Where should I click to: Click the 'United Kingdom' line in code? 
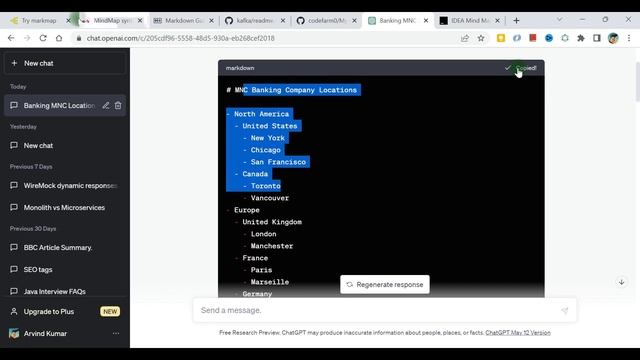click(x=272, y=222)
